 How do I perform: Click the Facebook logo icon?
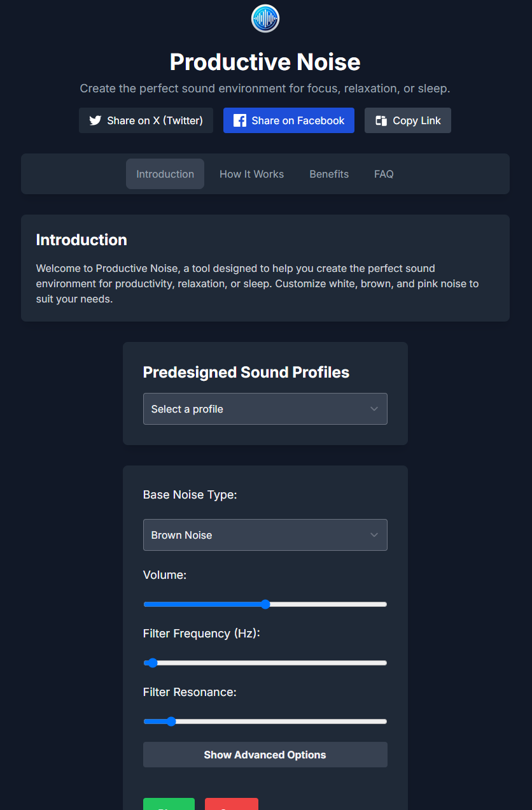pyautogui.click(x=240, y=120)
